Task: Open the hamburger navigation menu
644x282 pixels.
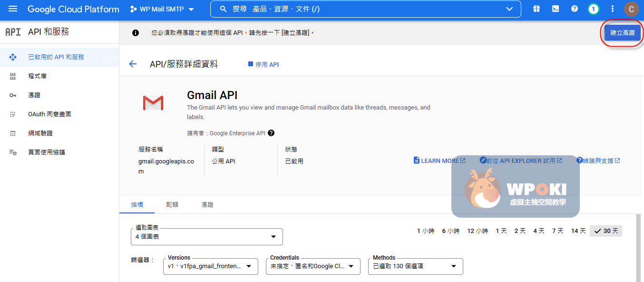Action: click(x=13, y=9)
